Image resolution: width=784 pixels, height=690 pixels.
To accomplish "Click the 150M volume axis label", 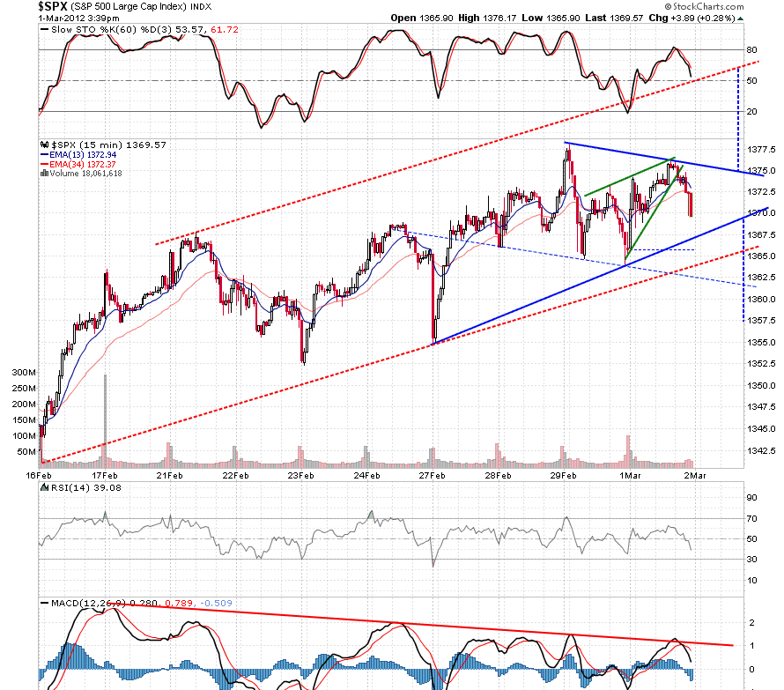I will (x=24, y=420).
